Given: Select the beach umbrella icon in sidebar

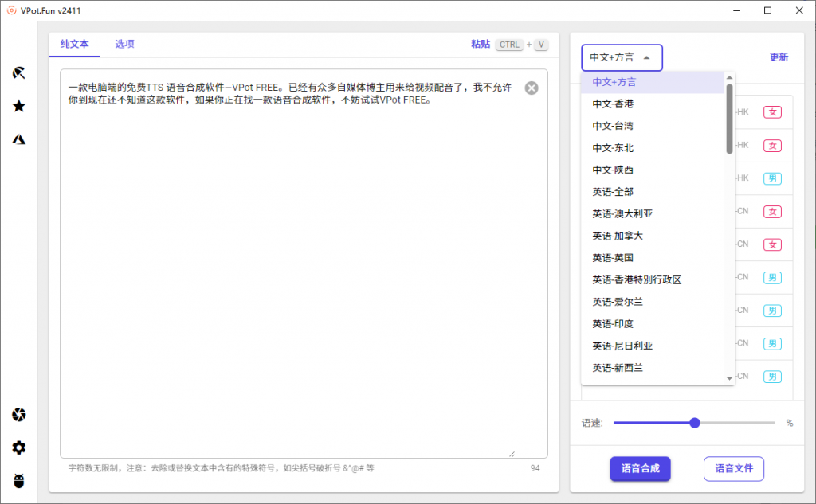Looking at the screenshot, I should pos(18,72).
